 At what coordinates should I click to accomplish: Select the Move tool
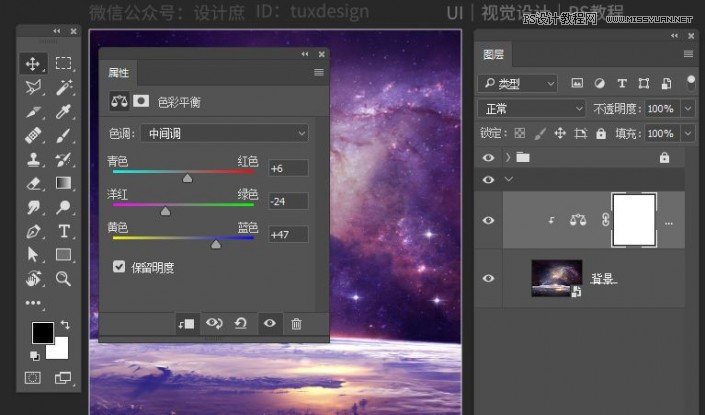tap(32, 63)
